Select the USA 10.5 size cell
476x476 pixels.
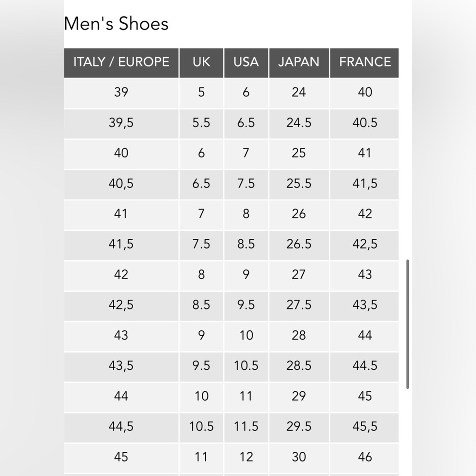246,366
